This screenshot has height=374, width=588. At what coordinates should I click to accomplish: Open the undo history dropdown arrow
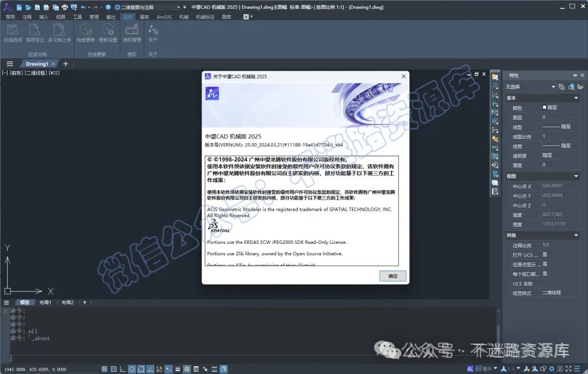[89, 7]
